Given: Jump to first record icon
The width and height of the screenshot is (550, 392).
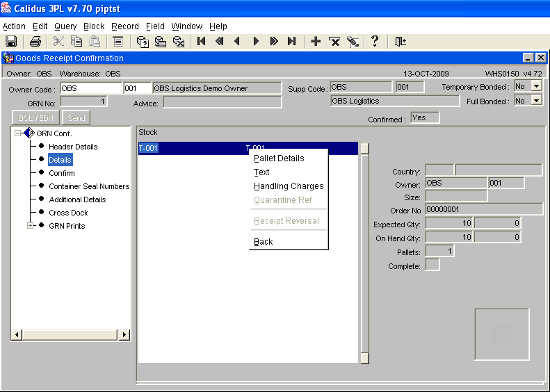Looking at the screenshot, I should (202, 42).
